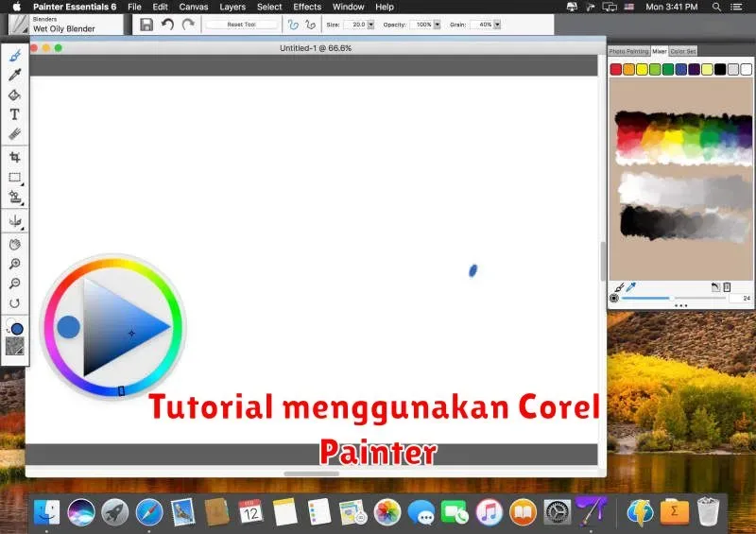Open Spotlight search in the menu bar
This screenshot has height=534, width=756.
(717, 7)
